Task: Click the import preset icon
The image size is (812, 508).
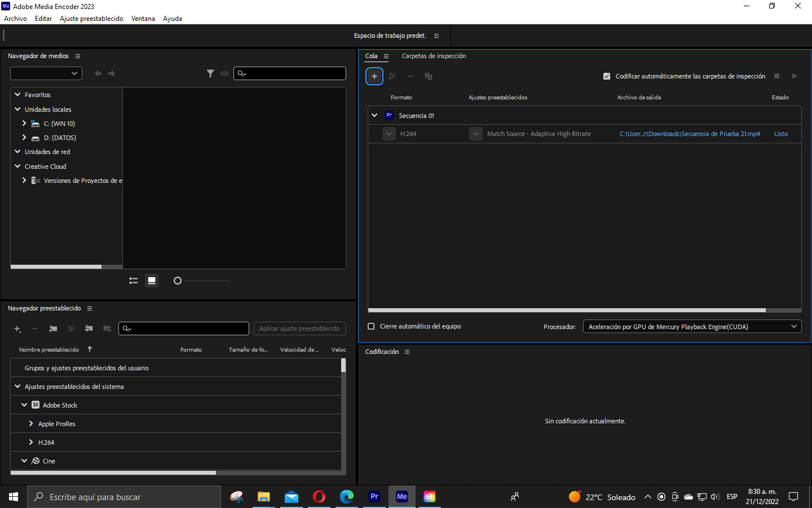Action: point(89,329)
